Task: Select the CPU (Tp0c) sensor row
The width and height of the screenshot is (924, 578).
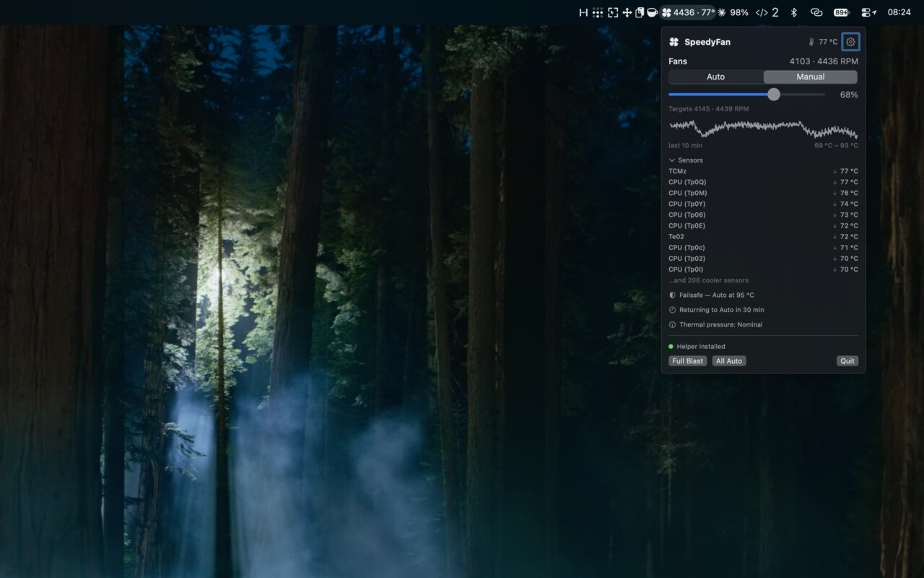Action: click(764, 247)
